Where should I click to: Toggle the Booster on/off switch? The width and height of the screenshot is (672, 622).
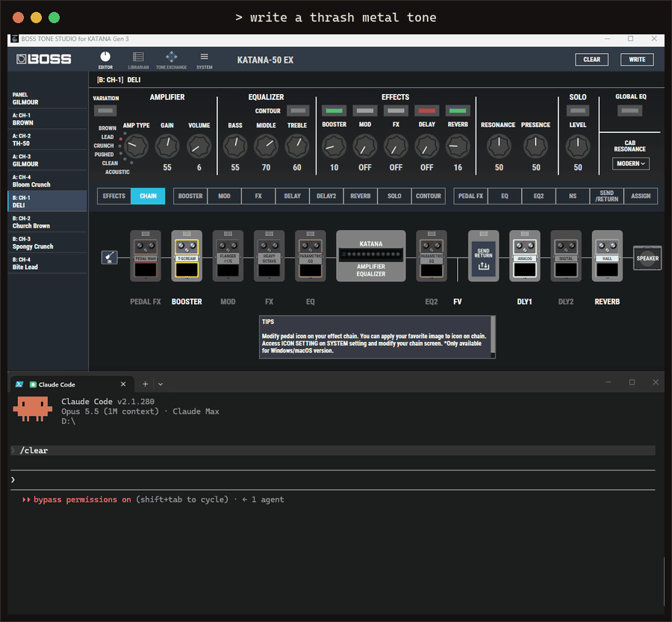point(335,111)
